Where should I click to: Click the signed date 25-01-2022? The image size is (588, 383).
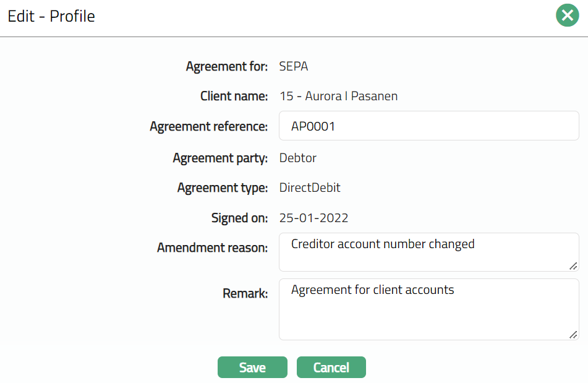point(314,218)
